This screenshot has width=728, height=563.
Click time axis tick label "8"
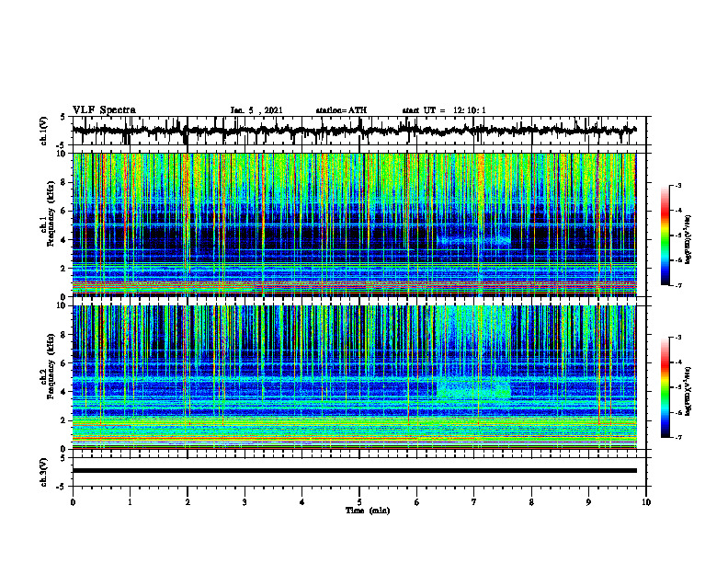tap(531, 502)
